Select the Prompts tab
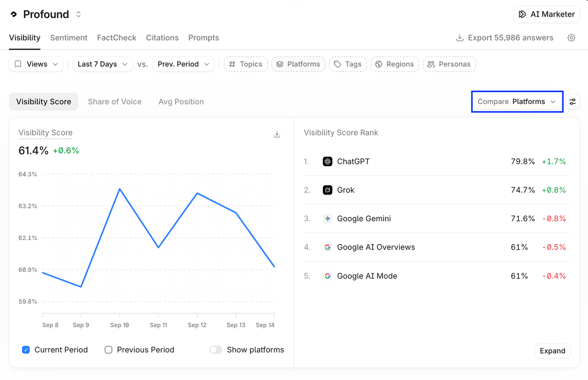The image size is (588, 380). pyautogui.click(x=203, y=38)
